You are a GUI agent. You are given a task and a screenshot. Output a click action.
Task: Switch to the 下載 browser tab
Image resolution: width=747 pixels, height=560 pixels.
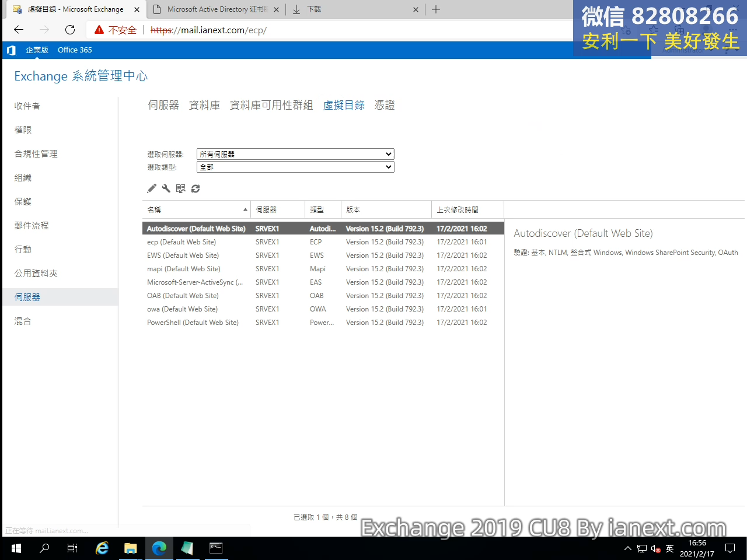(355, 9)
